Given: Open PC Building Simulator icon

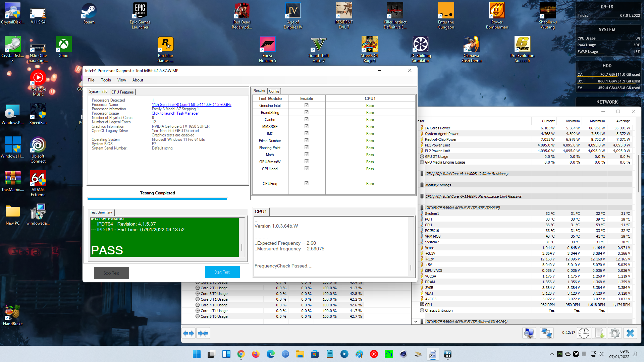Looking at the screenshot, I should tap(420, 49).
